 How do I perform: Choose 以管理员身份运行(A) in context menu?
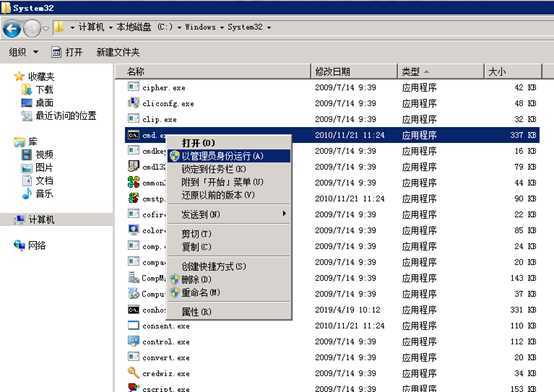pyautogui.click(x=229, y=156)
